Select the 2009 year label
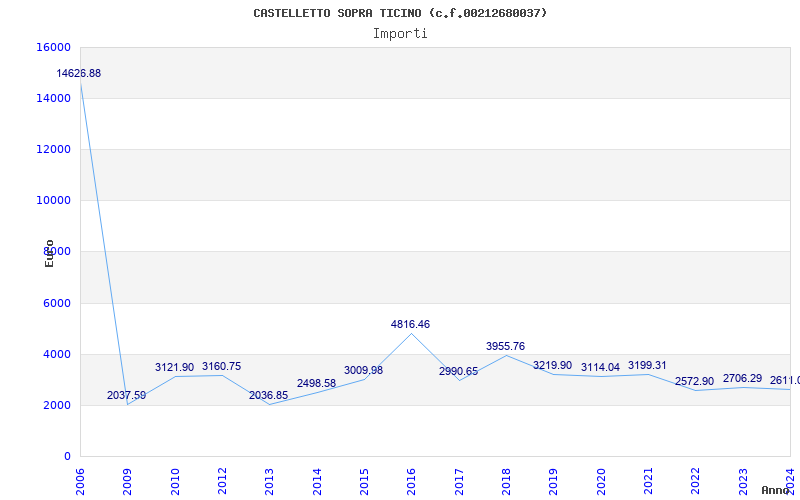The height and width of the screenshot is (500, 800). pyautogui.click(x=127, y=481)
